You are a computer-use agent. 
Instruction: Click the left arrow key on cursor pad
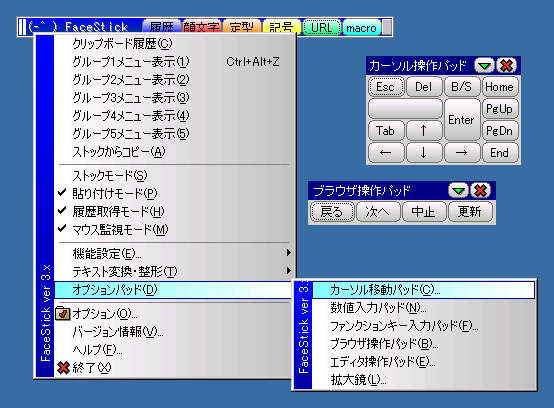click(x=385, y=153)
